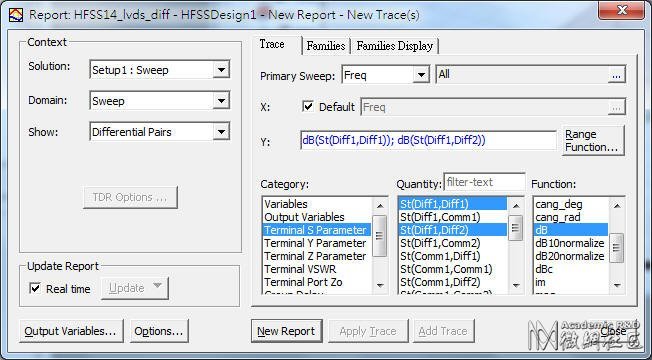
Task: Open the Families Display tab
Action: click(395, 46)
